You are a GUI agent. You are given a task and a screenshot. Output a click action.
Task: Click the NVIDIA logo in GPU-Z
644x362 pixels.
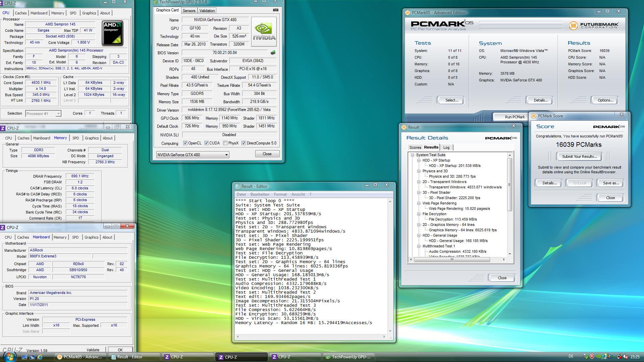pos(264,32)
